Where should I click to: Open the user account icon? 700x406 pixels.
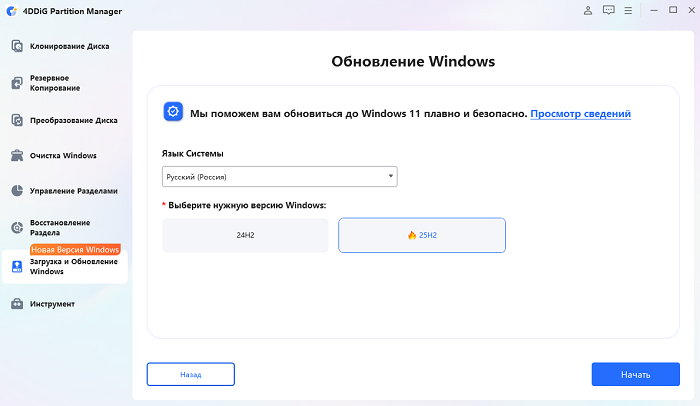tap(588, 10)
